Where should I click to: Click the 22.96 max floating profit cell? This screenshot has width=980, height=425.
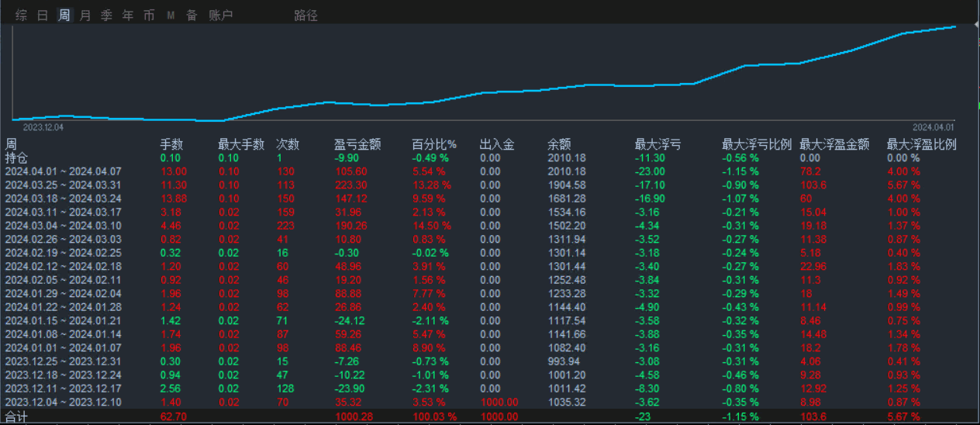pos(813,266)
